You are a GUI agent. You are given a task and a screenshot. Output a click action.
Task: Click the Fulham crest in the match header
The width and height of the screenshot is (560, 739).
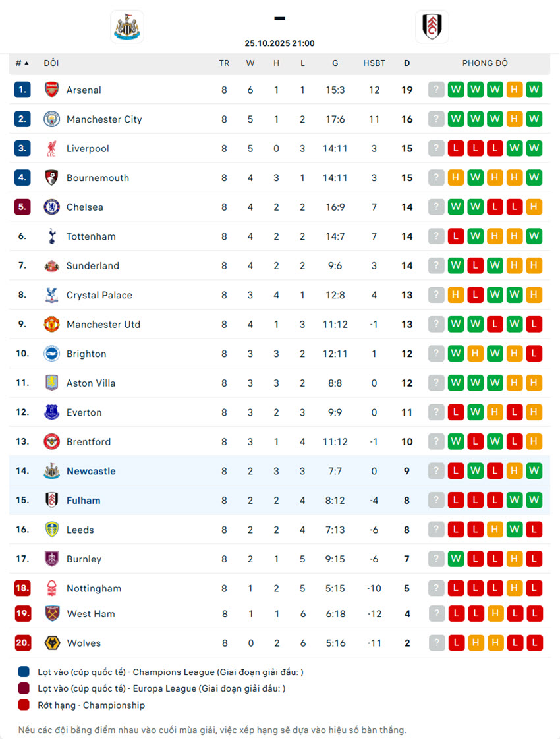tap(432, 27)
